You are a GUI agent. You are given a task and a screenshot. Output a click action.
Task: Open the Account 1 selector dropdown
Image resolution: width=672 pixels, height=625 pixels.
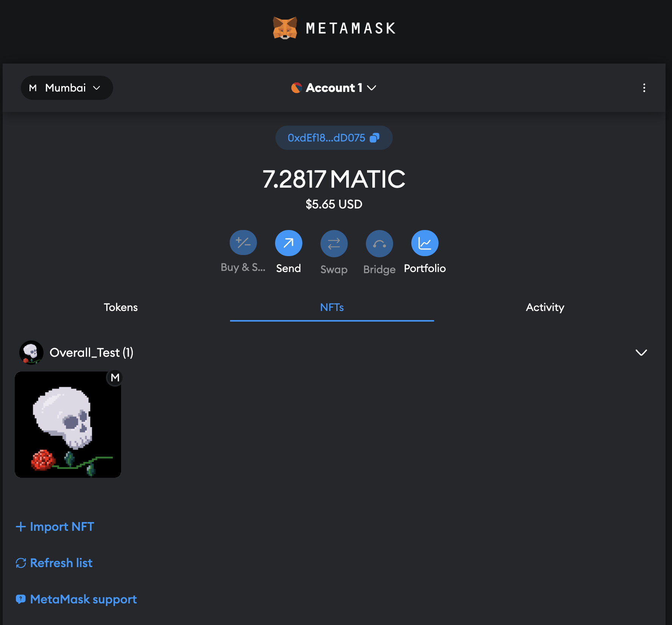[x=334, y=88]
